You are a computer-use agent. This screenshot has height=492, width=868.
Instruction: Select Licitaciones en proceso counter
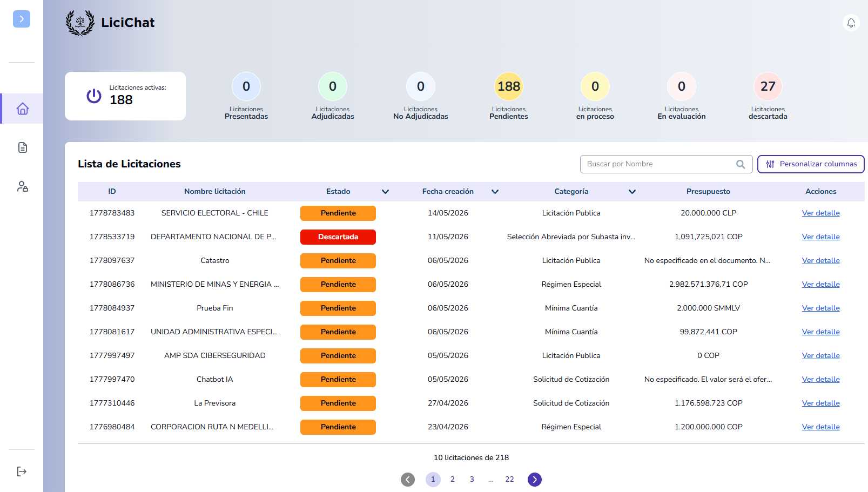coord(595,86)
